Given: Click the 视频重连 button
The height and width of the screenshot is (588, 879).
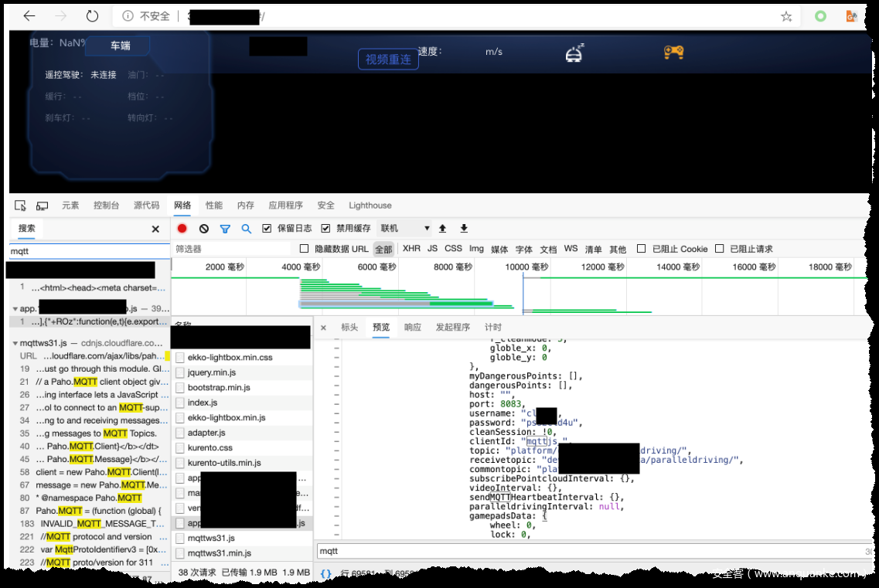Looking at the screenshot, I should 388,59.
